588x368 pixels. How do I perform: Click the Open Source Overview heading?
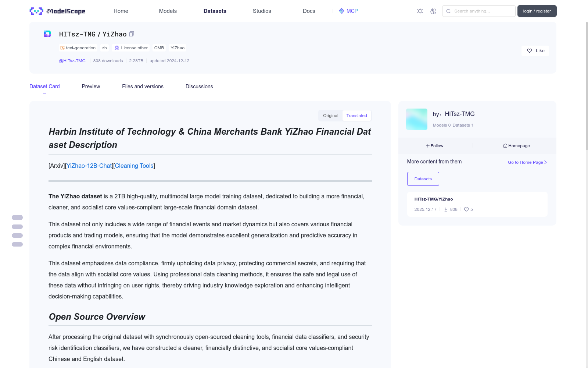tap(97, 317)
